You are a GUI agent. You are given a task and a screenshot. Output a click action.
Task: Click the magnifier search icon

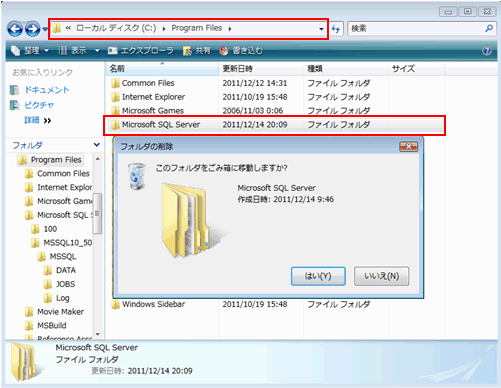(489, 28)
